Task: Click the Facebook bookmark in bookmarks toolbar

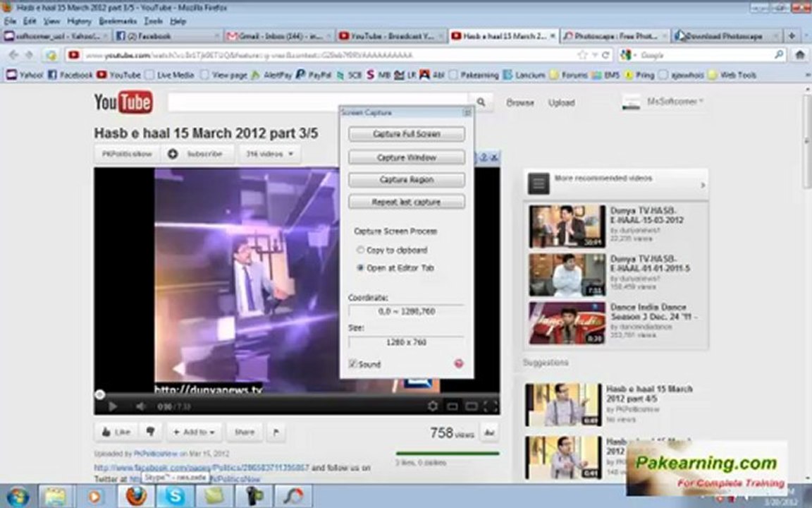Action: (x=70, y=75)
